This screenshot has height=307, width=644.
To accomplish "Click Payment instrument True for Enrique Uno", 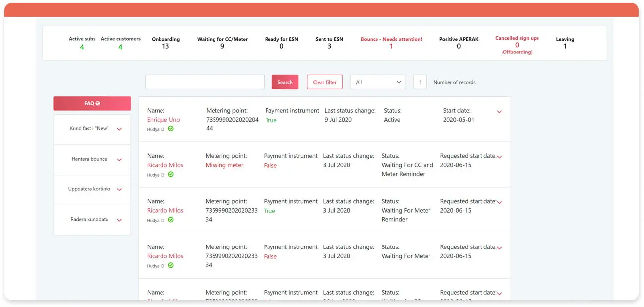I will coord(271,120).
